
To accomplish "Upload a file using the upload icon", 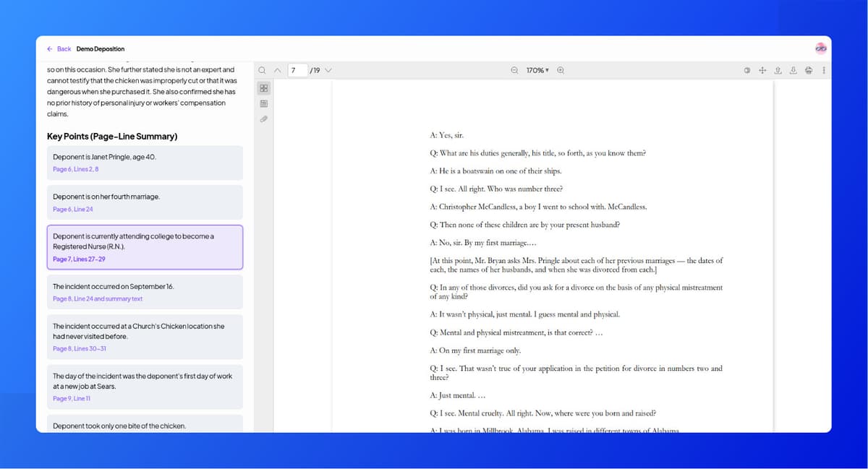I will [x=777, y=70].
